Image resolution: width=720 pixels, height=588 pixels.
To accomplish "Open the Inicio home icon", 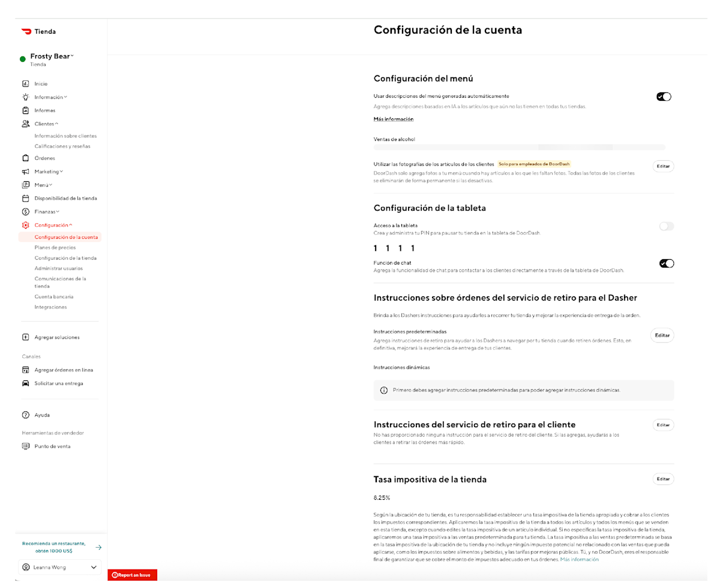I will (x=25, y=83).
